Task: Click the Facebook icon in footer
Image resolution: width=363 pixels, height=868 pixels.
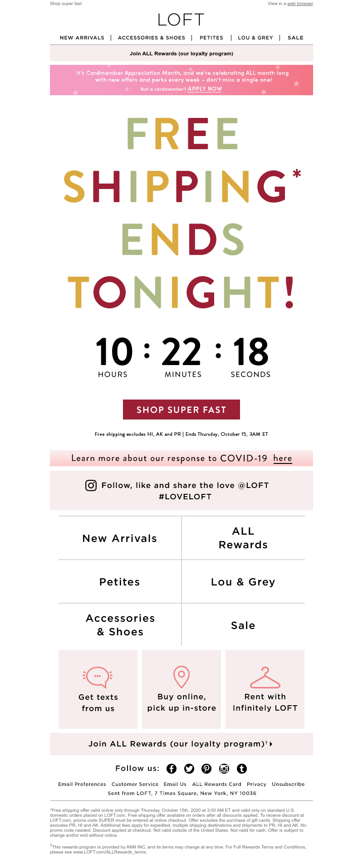Action: coord(172,768)
